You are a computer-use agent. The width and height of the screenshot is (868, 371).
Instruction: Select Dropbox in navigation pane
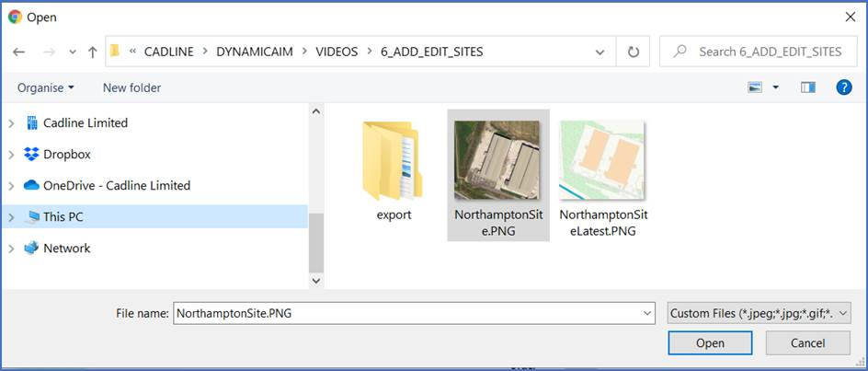[x=66, y=155]
